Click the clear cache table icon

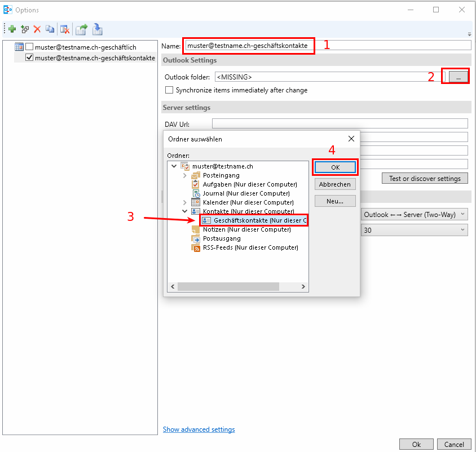pyautogui.click(x=64, y=29)
